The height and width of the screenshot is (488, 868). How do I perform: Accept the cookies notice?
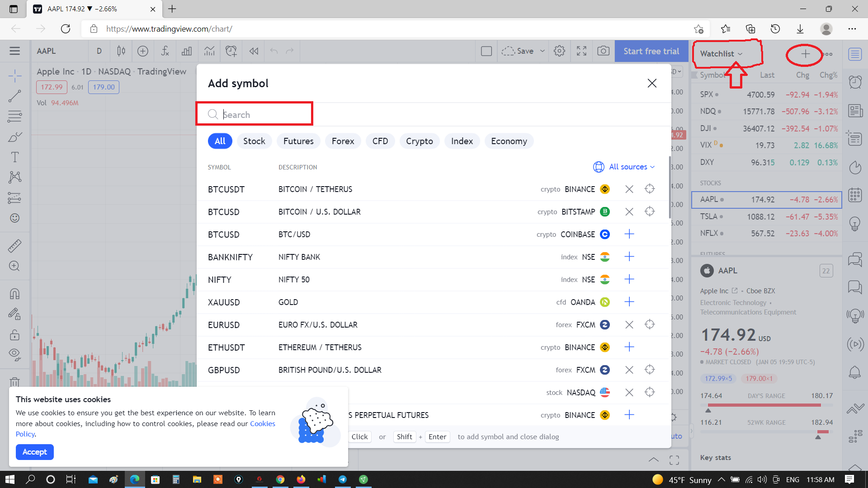[35, 452]
